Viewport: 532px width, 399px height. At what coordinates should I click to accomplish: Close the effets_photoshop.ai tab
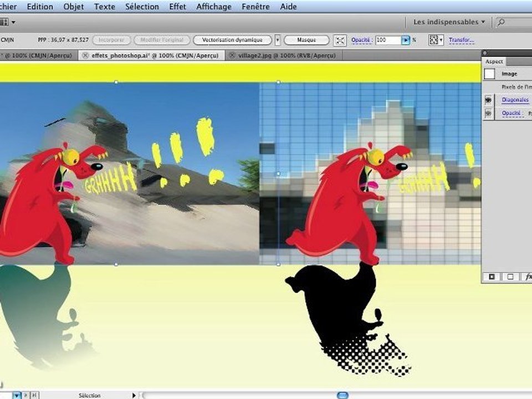[85, 55]
